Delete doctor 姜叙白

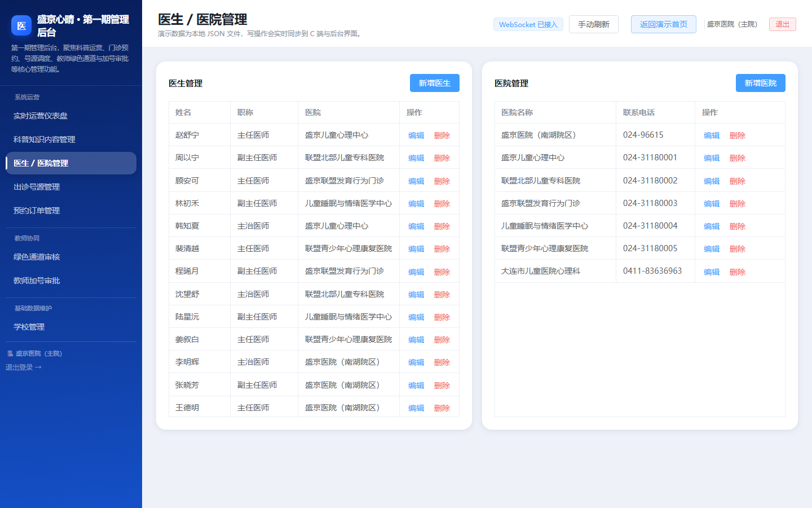pos(442,340)
